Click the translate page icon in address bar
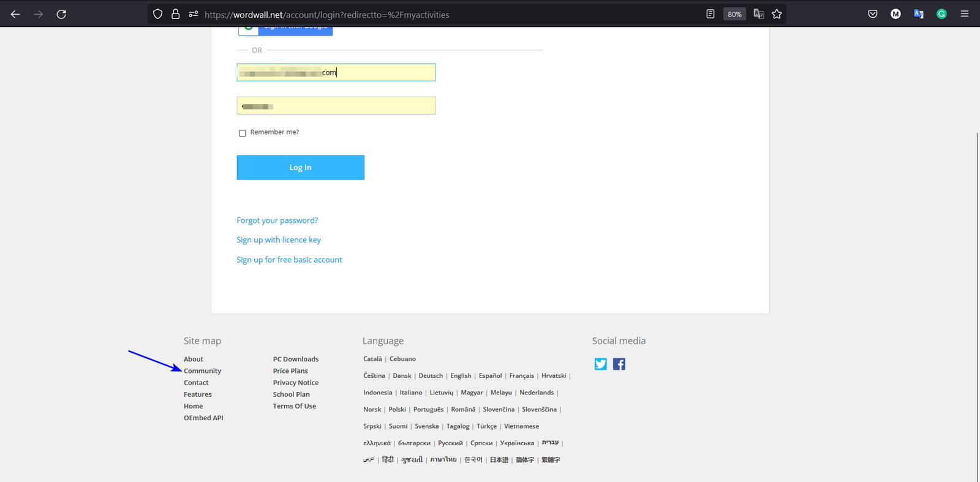980x482 pixels. pos(758,14)
